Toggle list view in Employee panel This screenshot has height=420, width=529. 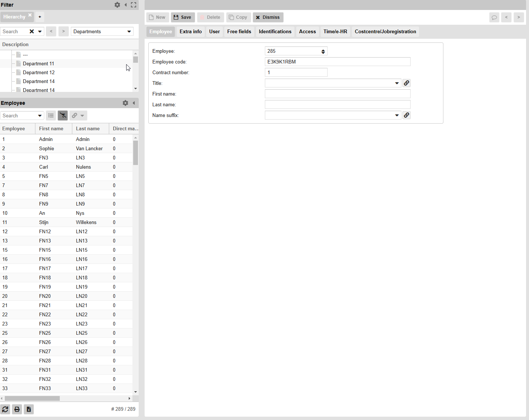coord(51,116)
